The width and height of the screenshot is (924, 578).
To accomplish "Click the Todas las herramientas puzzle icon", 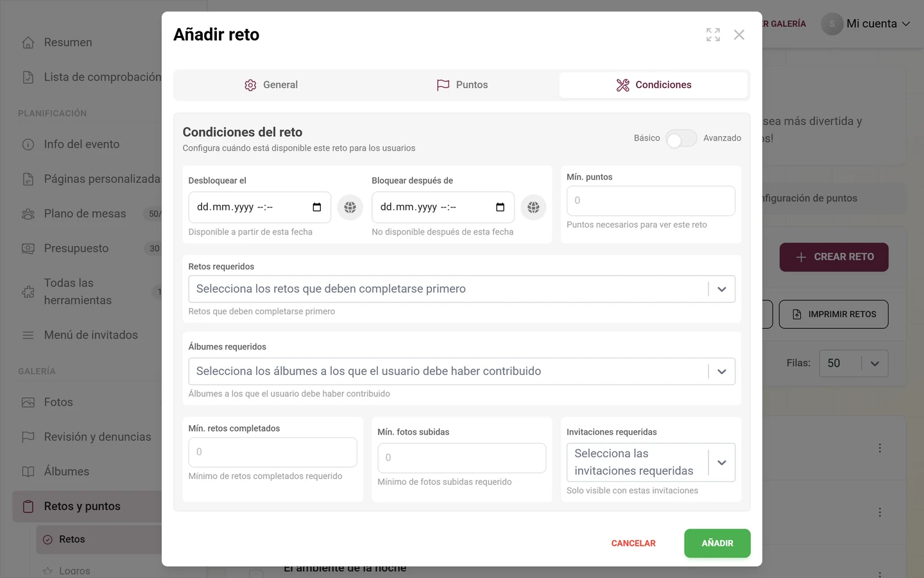I will pos(28,292).
